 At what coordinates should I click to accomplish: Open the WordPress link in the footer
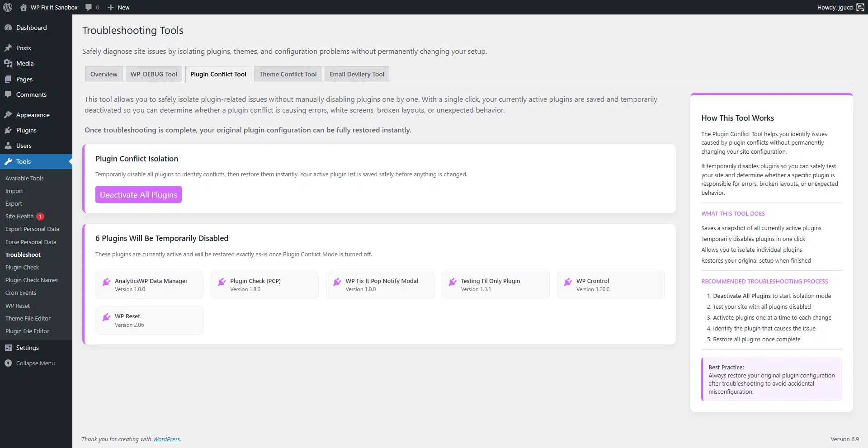[x=166, y=439]
